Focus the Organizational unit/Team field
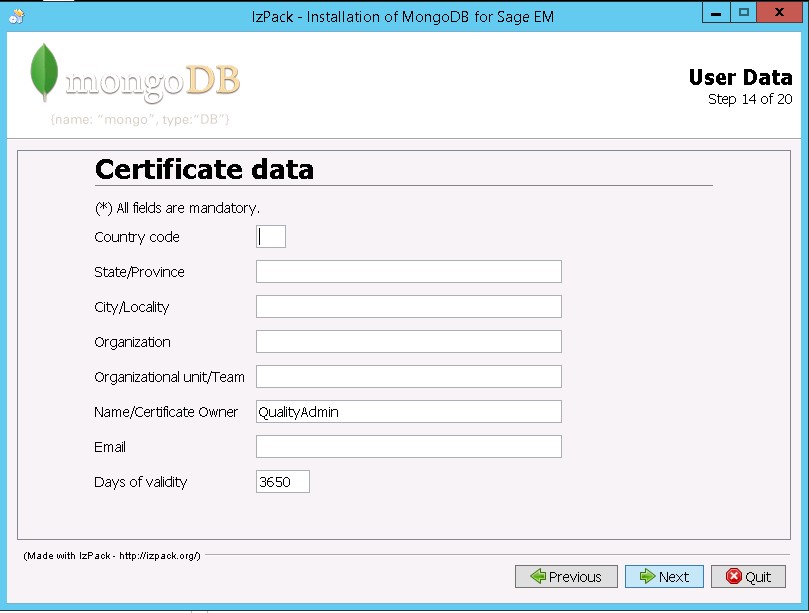 [x=409, y=377]
